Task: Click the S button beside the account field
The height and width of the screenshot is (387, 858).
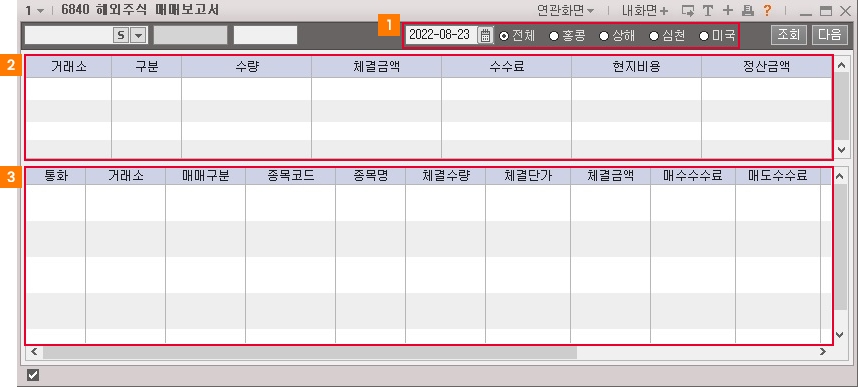Action: (x=121, y=36)
